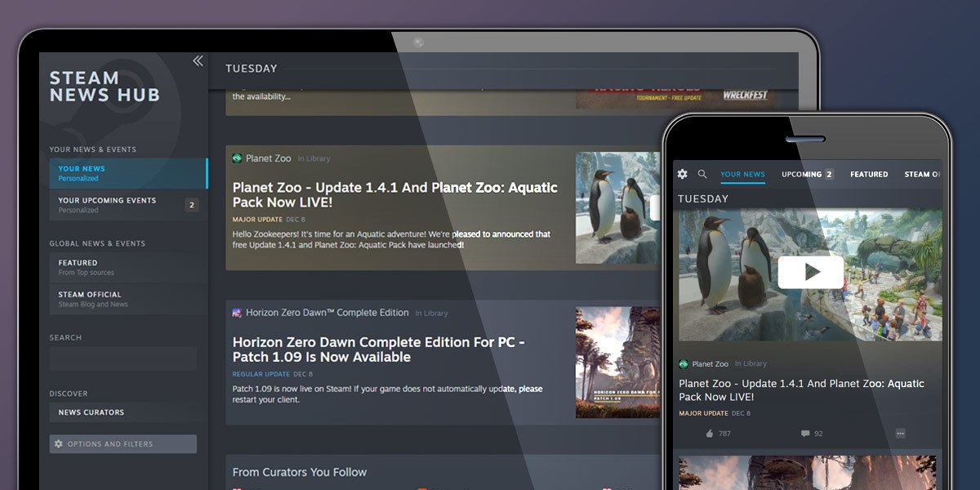Click the gear icon inside Options And Filters
Viewport: 980px width, 490px height.
click(59, 443)
